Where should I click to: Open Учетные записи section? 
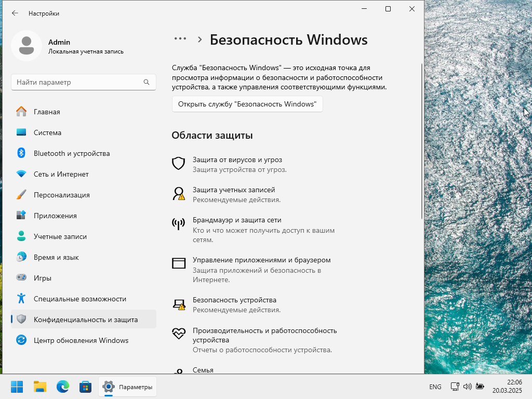pyautogui.click(x=84, y=236)
